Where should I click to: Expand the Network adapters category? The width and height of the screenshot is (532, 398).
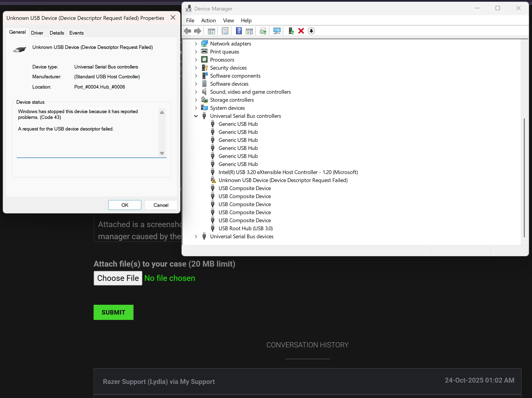[196, 44]
